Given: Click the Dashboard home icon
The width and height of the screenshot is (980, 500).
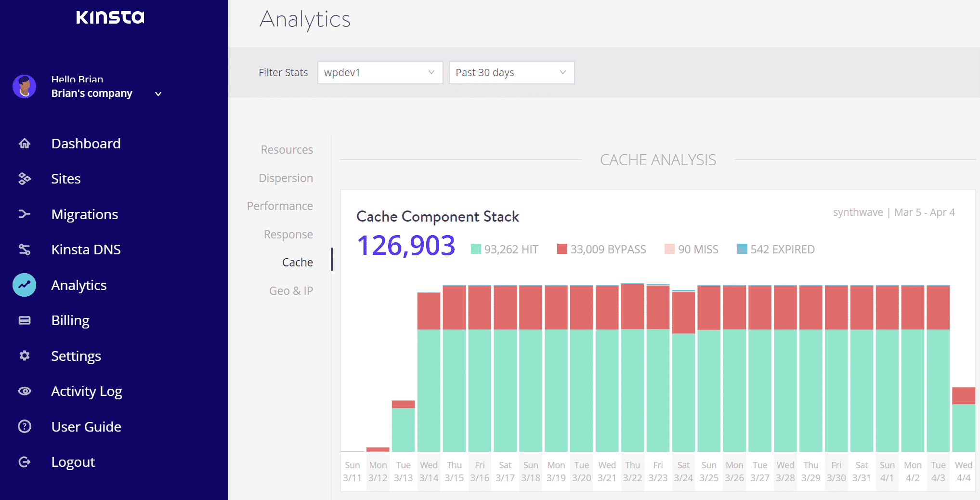Looking at the screenshot, I should click(25, 144).
